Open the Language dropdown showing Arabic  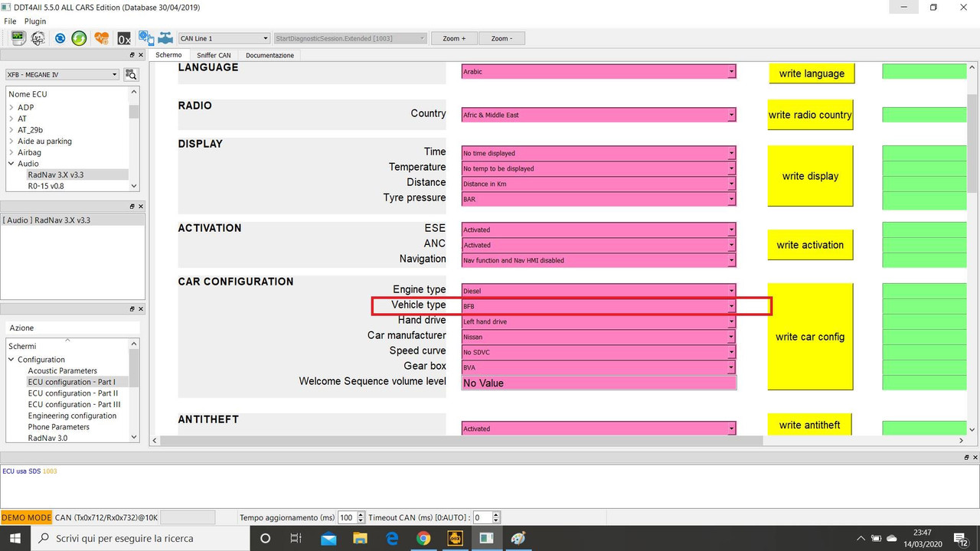(x=599, y=71)
